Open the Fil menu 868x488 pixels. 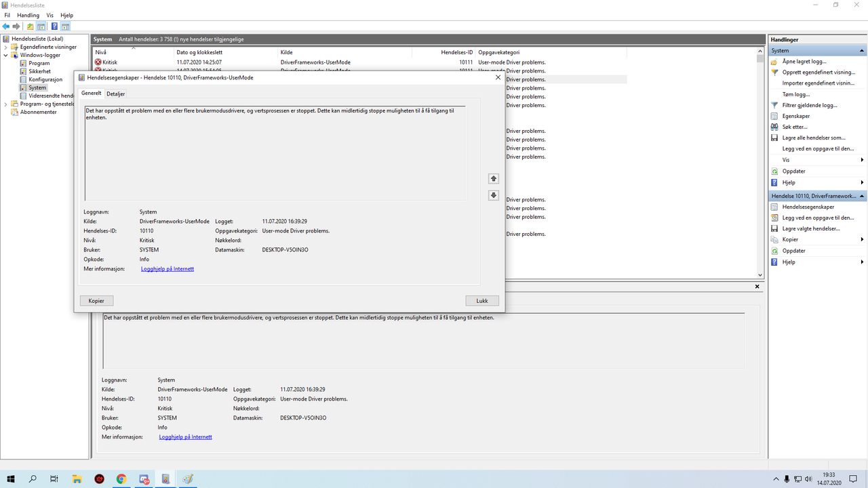pyautogui.click(x=7, y=15)
